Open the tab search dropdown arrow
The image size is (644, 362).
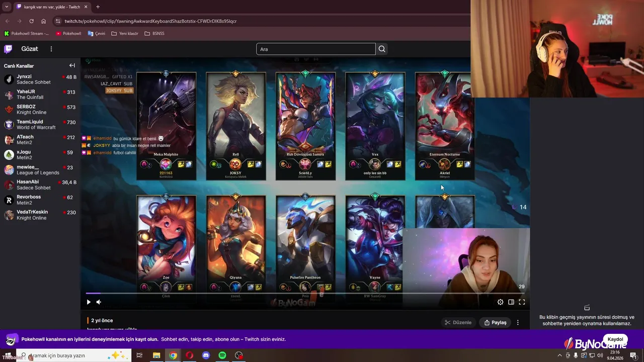pyautogui.click(x=6, y=7)
